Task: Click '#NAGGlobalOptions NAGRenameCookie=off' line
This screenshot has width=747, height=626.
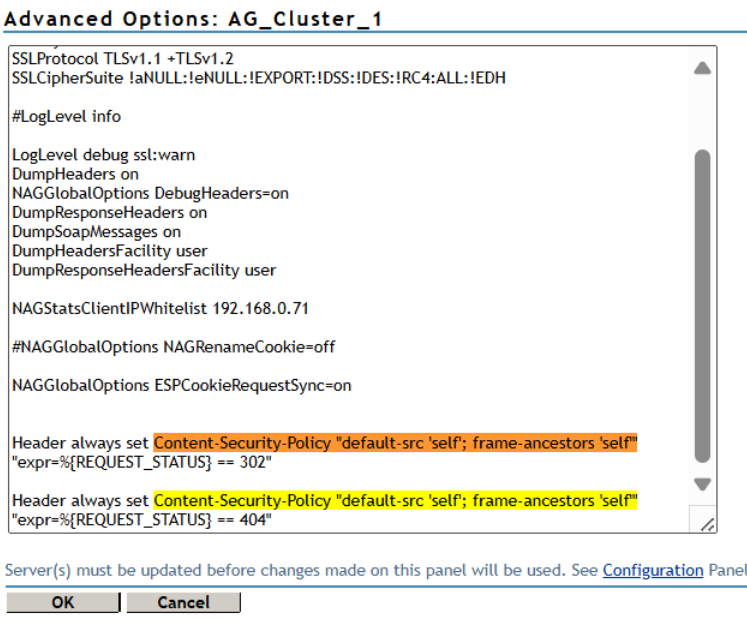Action: (173, 346)
